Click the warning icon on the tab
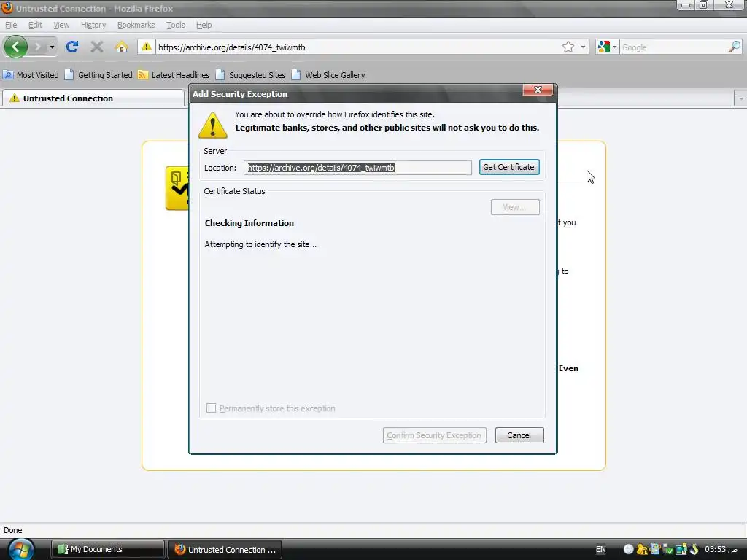Viewport: 747px width, 560px height. pos(15,98)
